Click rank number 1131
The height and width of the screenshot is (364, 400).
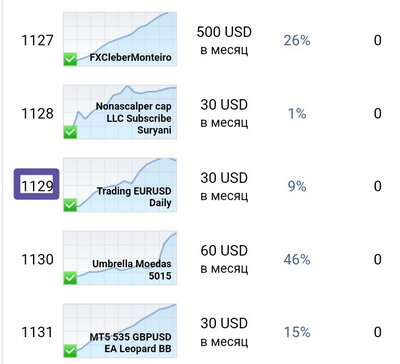click(37, 332)
